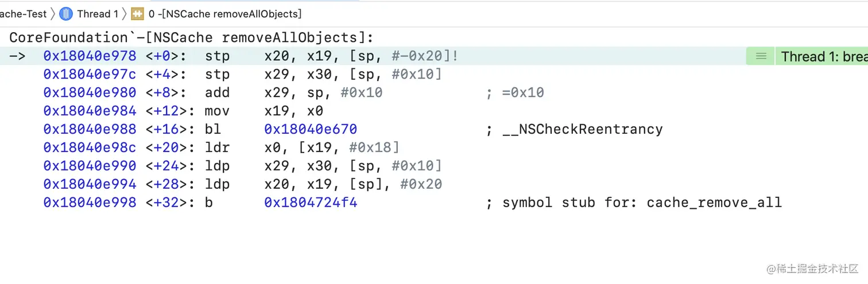Click the current instruction pointer arrow

[18, 56]
